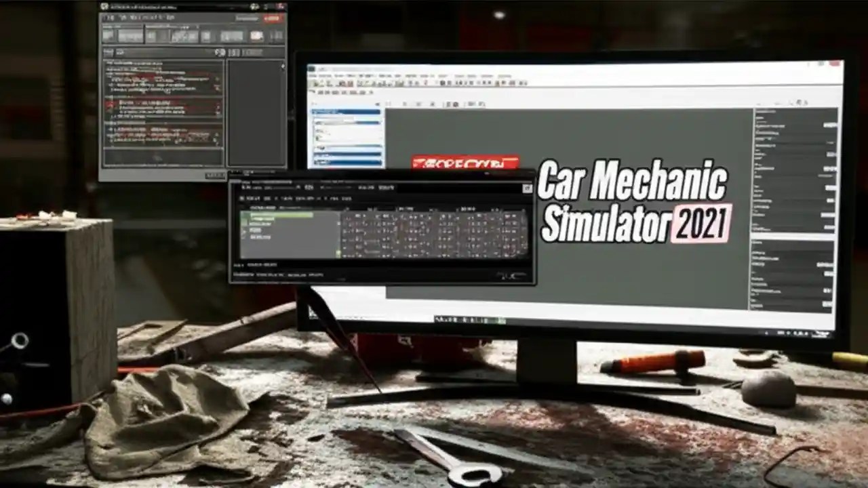Click the red banner above the game logo
The image size is (868, 488).
(x=465, y=163)
